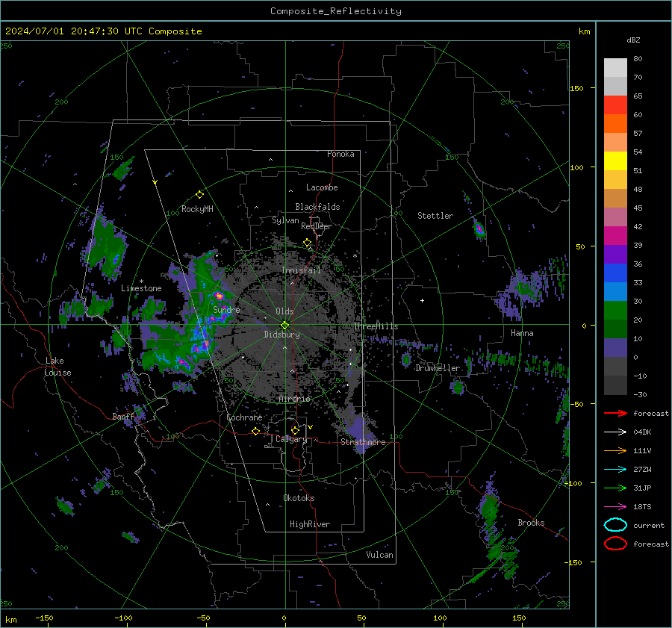Select the red 65 dBZ legend swatch

(x=615, y=105)
